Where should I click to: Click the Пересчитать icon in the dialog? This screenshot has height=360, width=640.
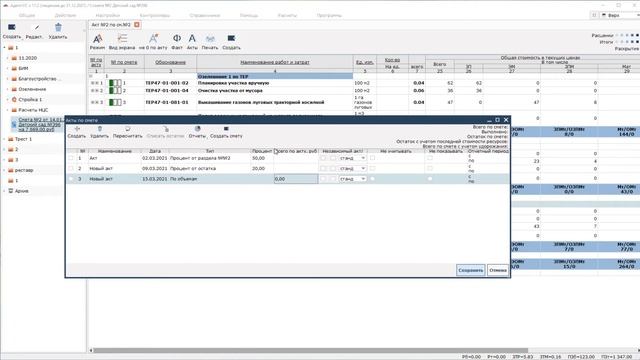tap(128, 129)
